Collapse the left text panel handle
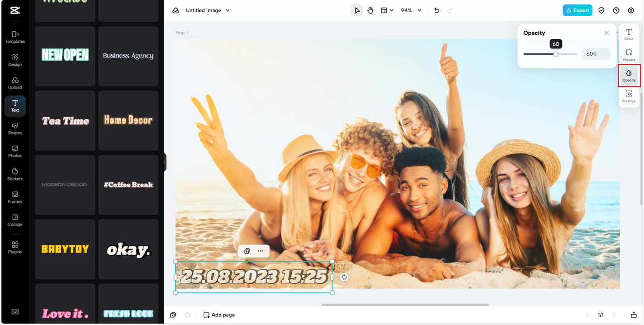 click(165, 162)
